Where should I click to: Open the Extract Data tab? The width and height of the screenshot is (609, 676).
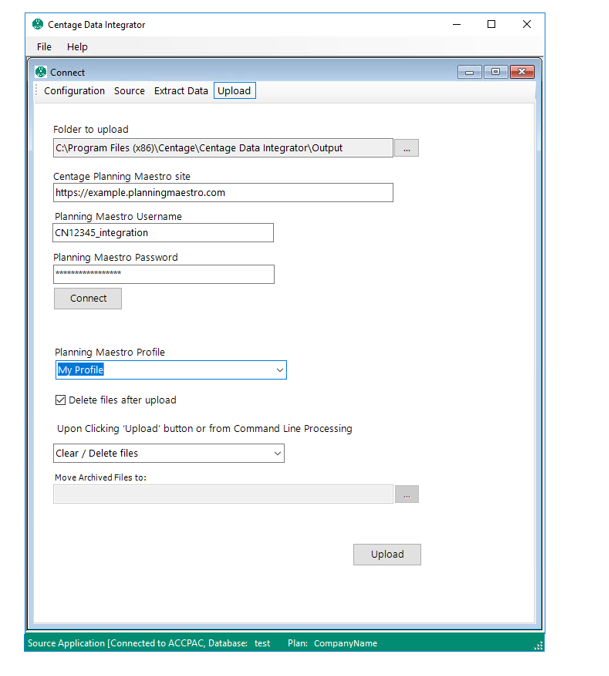(181, 91)
